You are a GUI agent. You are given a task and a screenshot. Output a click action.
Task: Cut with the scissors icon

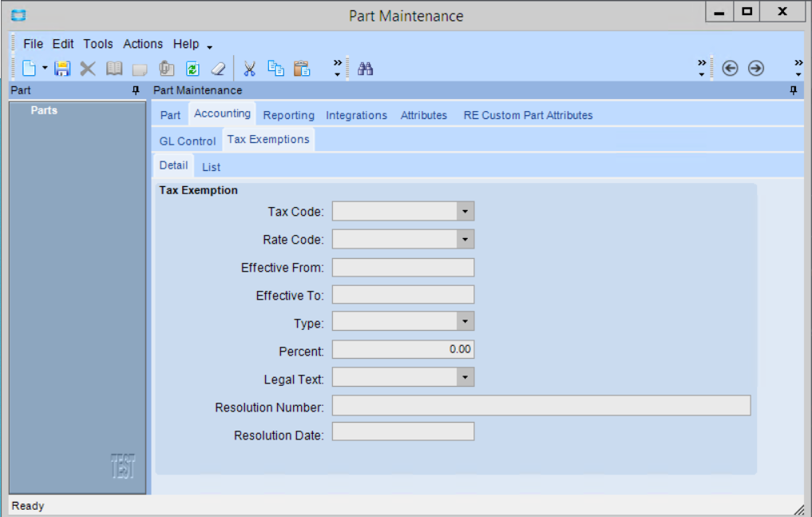coord(250,69)
